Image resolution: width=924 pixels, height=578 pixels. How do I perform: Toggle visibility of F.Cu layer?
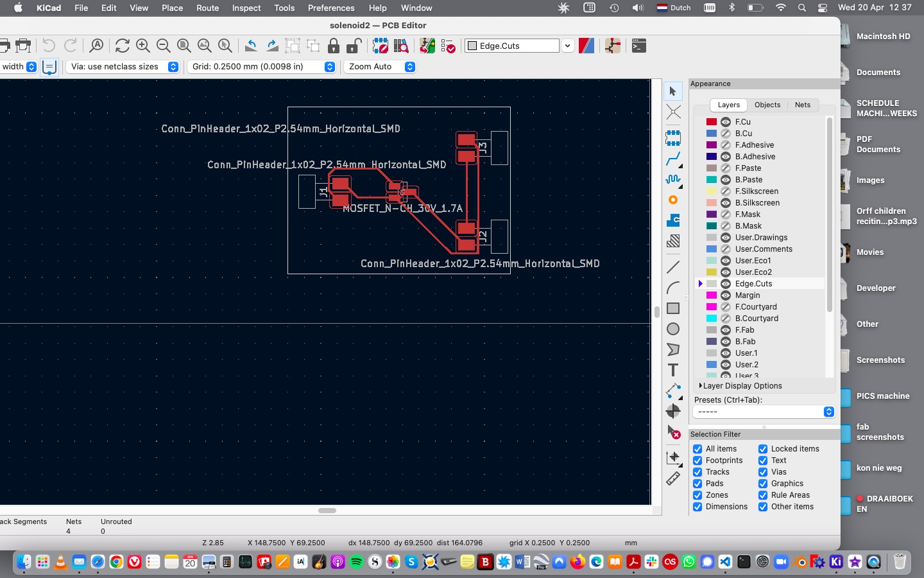click(726, 122)
